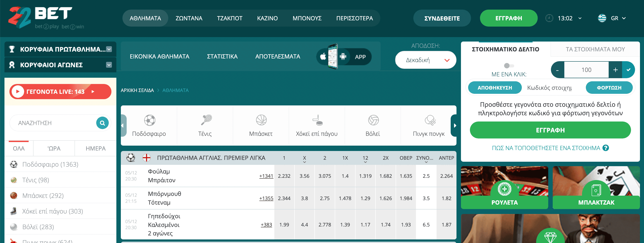Click the diamond icon on casino banner
This screenshot has height=243, width=644.
(x=550, y=237)
